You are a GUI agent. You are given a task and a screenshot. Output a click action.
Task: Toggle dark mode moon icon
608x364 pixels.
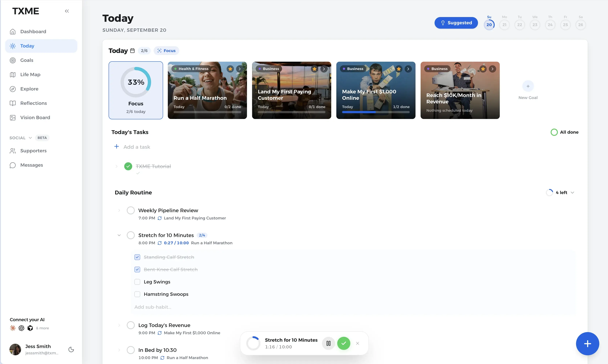pyautogui.click(x=71, y=349)
